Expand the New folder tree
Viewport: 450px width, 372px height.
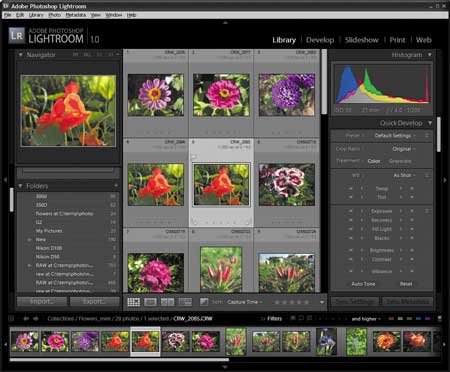(x=29, y=240)
